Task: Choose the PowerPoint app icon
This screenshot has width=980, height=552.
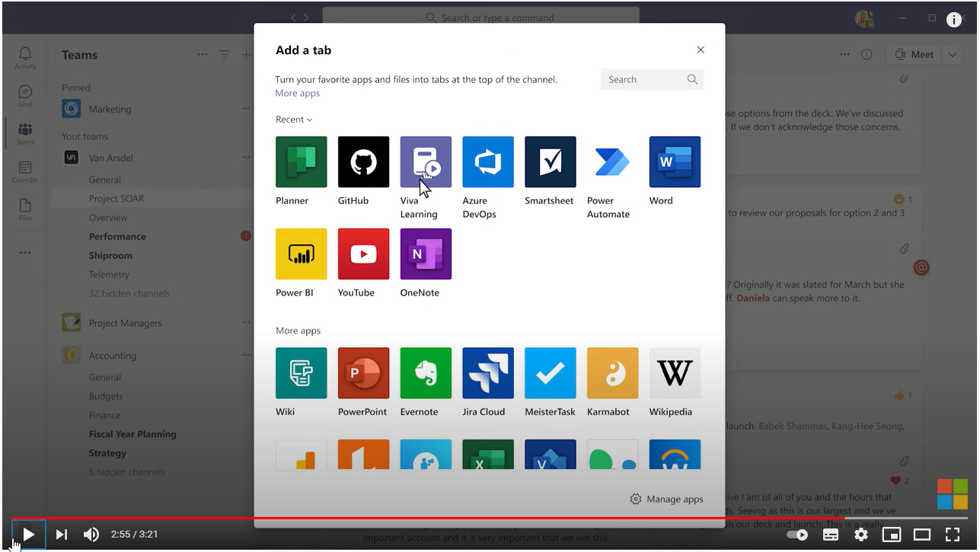Action: (364, 373)
